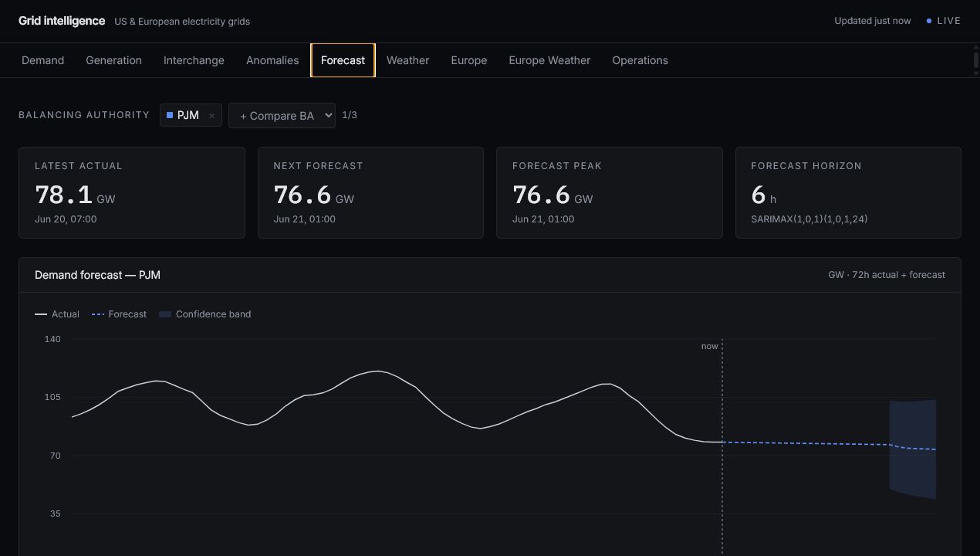Image resolution: width=980 pixels, height=556 pixels.
Task: Click the Latest Actual 78.1 GW value
Action: (75, 195)
